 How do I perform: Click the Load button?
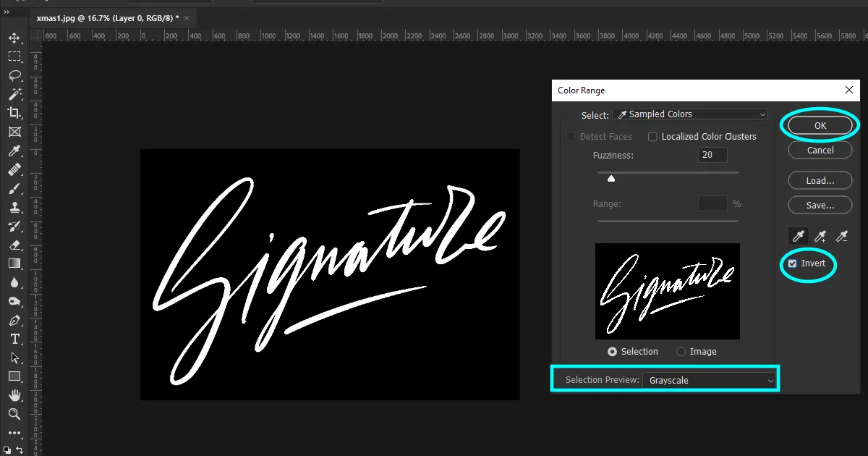click(x=820, y=180)
